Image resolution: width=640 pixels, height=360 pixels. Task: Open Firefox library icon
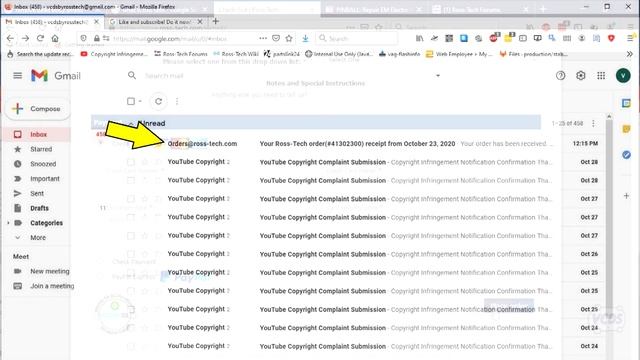click(x=420, y=38)
